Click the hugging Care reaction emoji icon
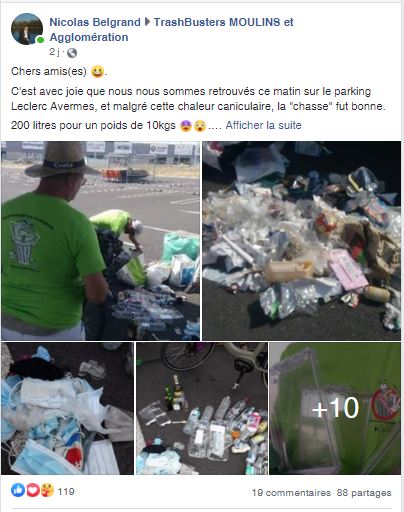Image resolution: width=404 pixels, height=512 pixels. tap(47, 490)
